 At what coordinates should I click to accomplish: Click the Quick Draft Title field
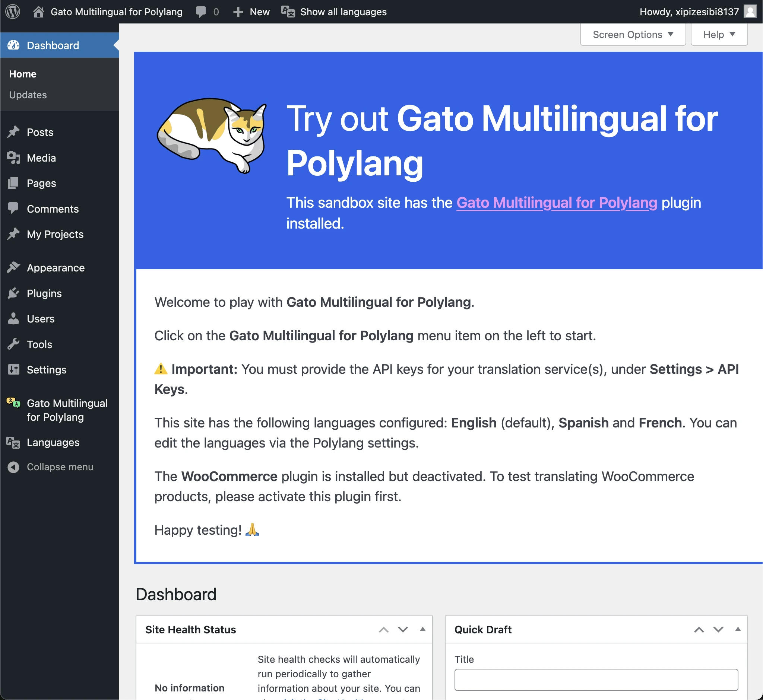point(596,680)
